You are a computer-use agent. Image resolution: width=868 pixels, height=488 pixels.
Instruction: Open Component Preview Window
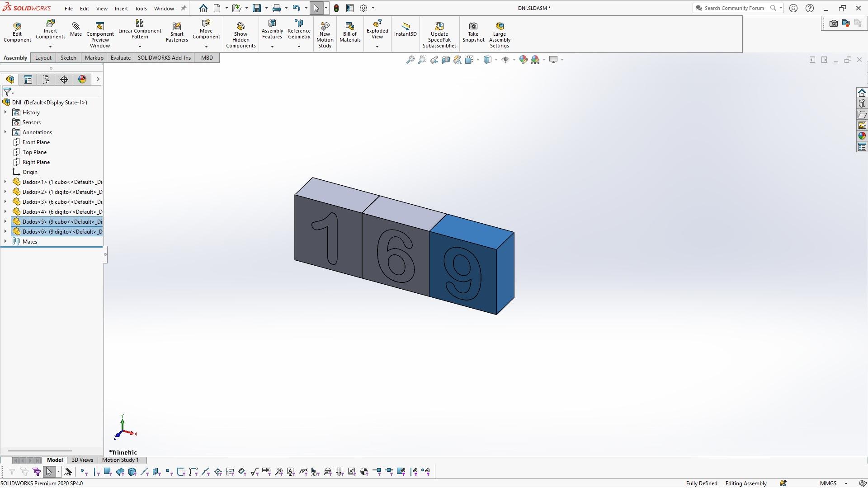(100, 35)
